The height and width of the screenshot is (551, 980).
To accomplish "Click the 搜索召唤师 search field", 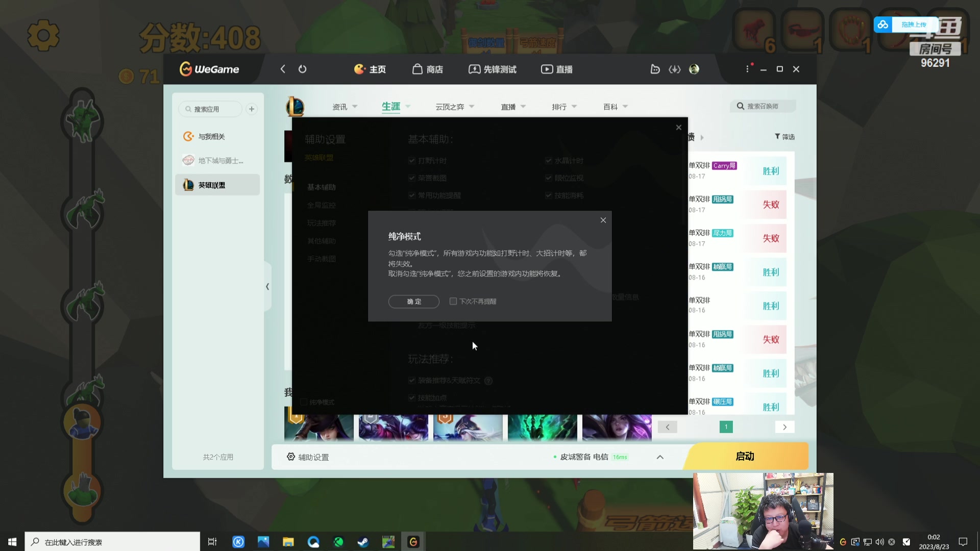I will click(763, 106).
